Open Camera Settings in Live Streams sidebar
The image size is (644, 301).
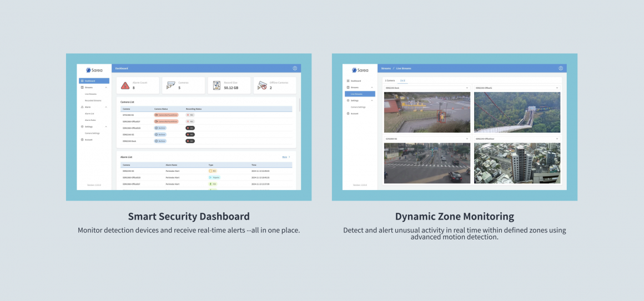(x=358, y=107)
